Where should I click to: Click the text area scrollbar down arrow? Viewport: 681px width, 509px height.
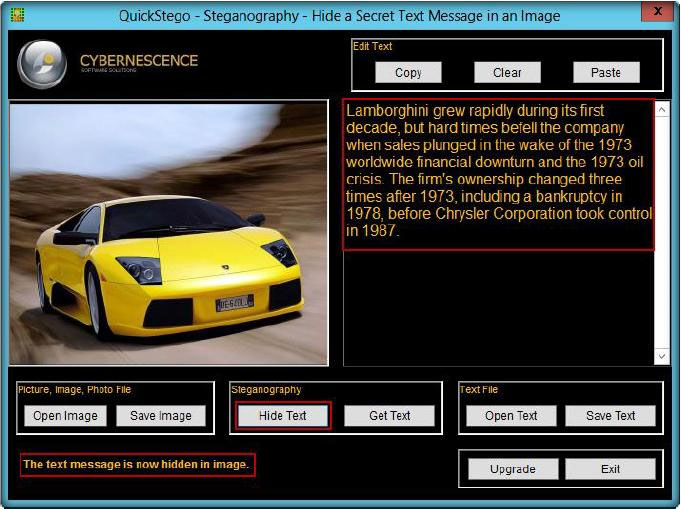click(x=661, y=357)
